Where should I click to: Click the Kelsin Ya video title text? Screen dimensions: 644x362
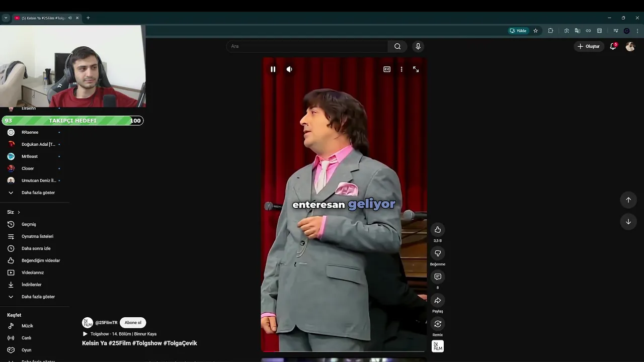coord(139,343)
